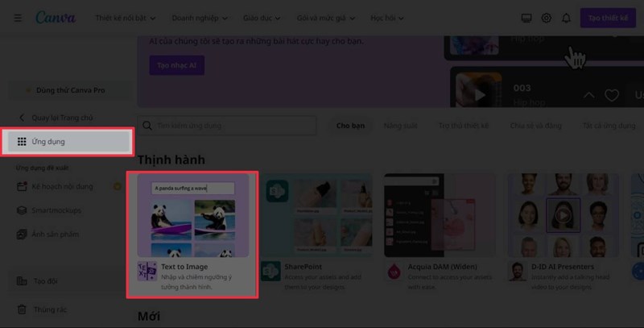Click the Kế hoạch nội dung calendar icon
The width and height of the screenshot is (644, 328).
[x=22, y=187]
